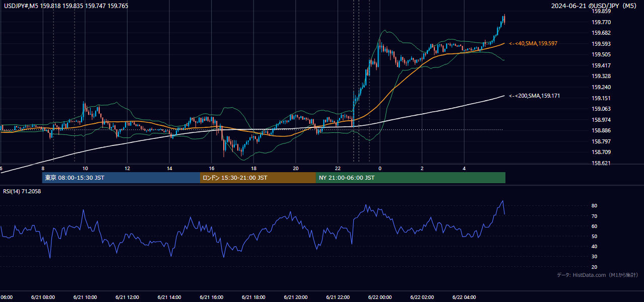Click the '6/21 10:00' date label on bottom axis
The image size is (644, 302).
click(x=85, y=297)
